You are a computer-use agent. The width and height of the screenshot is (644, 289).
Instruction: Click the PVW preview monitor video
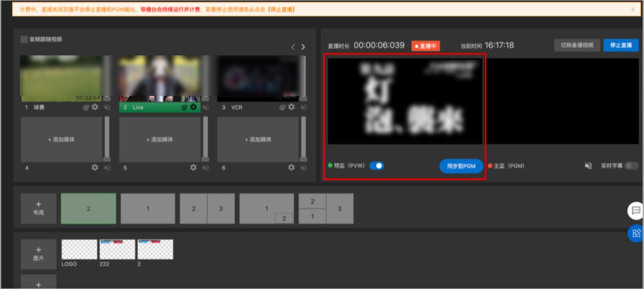click(x=405, y=101)
